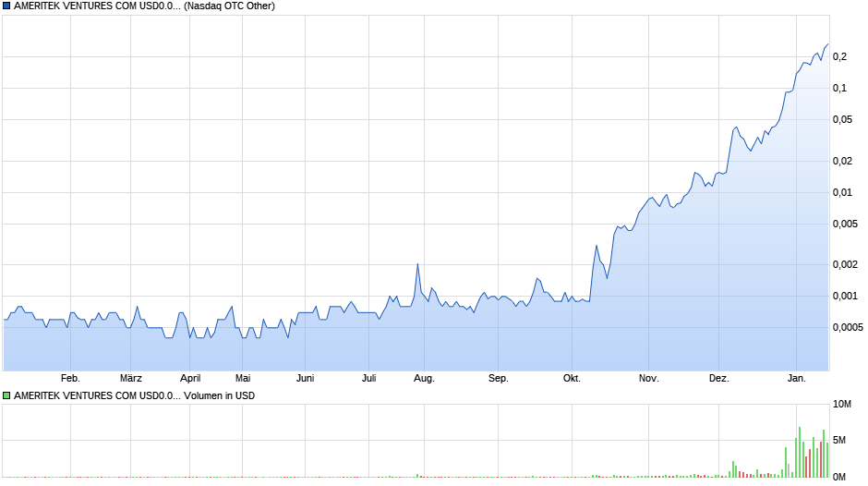
Task: Click the 10M volume axis label
Action: point(842,404)
